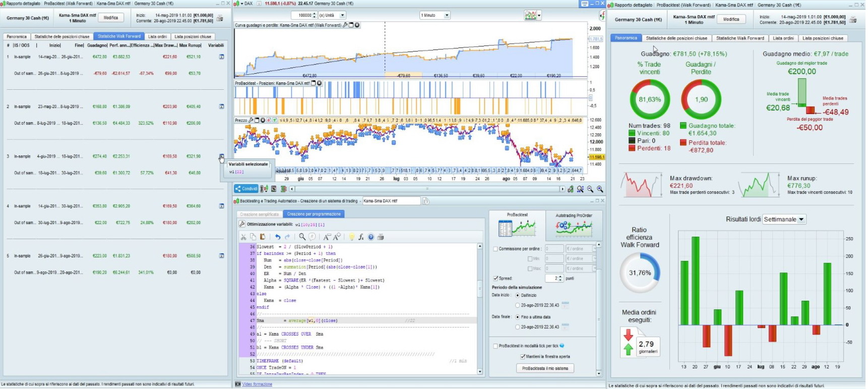The width and height of the screenshot is (868, 389).
Task: Enable the Commissione per ordine checkbox
Action: pos(495,249)
